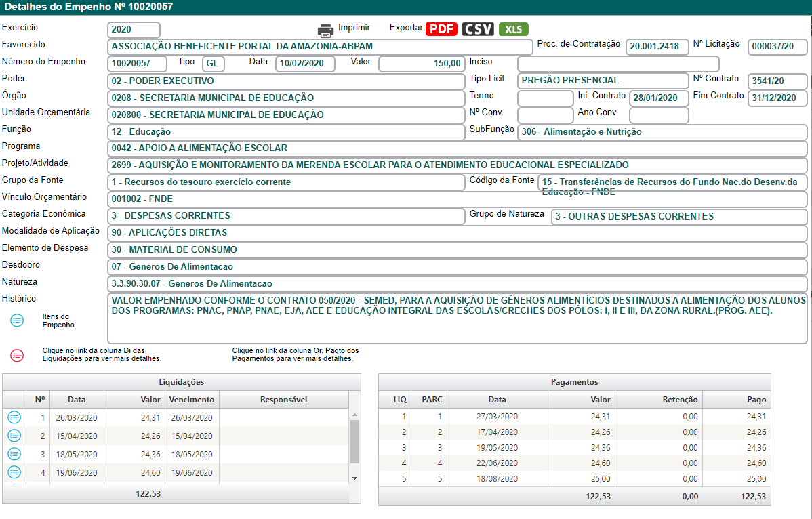Click the Liquidações total 122,53

[x=148, y=494]
